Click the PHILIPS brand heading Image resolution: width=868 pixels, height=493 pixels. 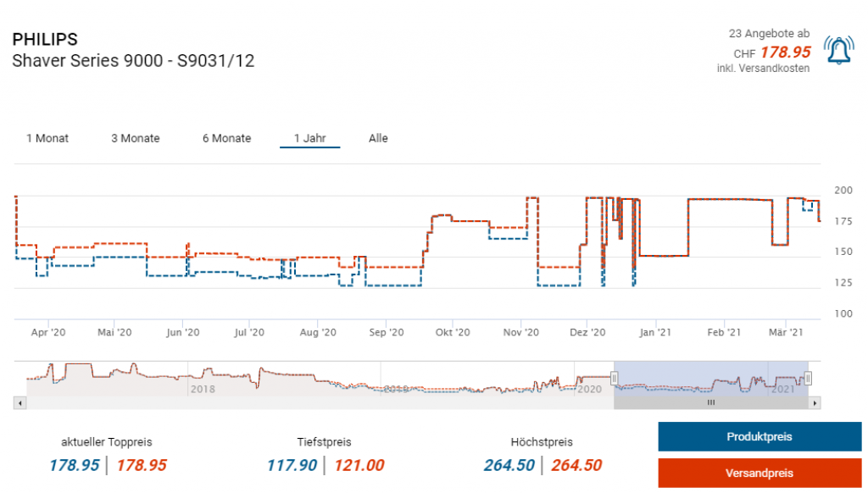[45, 39]
